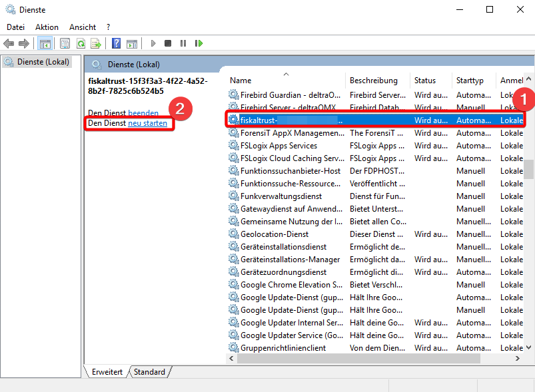
Task: Select the Geolocation-Dienst service row
Action: pyautogui.click(x=273, y=234)
